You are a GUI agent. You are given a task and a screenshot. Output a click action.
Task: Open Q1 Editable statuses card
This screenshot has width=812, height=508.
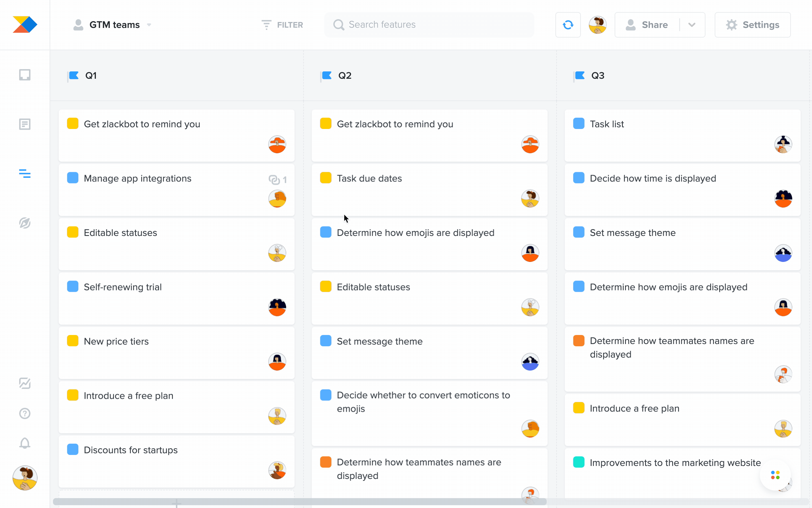click(x=176, y=244)
